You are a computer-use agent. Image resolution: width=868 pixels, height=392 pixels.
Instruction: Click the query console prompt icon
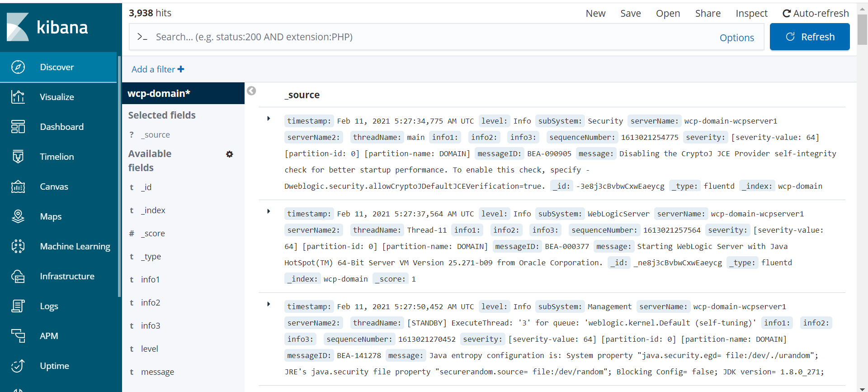[x=142, y=37]
